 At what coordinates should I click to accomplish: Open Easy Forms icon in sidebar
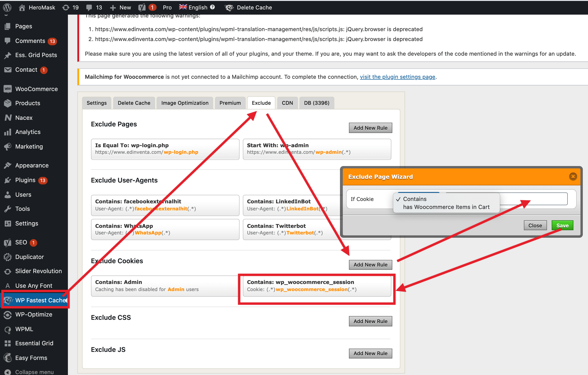[8, 358]
